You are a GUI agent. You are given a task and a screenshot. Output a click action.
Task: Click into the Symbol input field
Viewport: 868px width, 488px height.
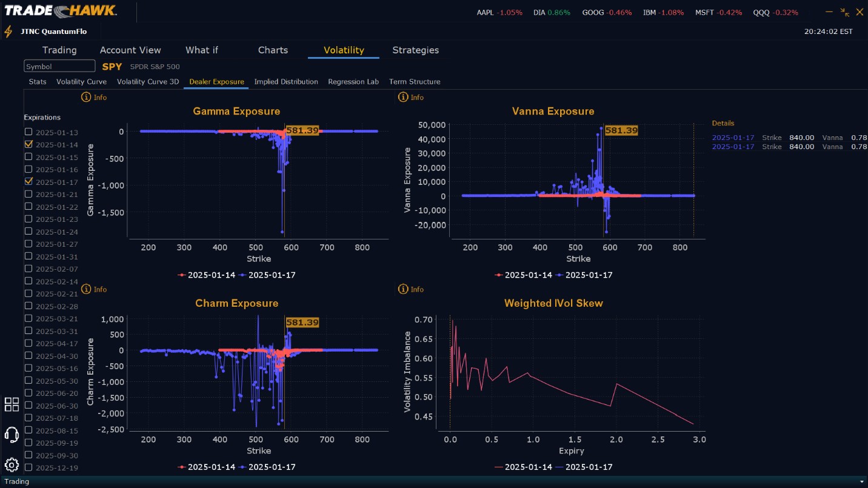click(x=59, y=67)
